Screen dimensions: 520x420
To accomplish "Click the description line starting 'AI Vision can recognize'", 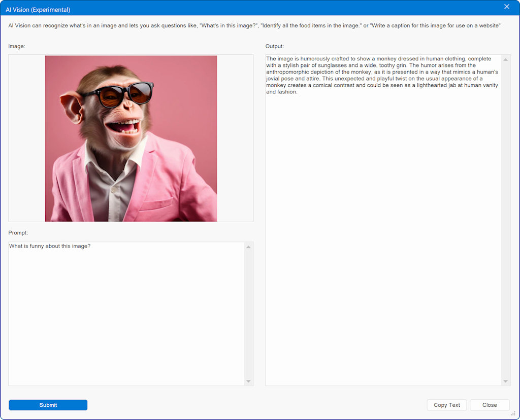I will click(254, 25).
